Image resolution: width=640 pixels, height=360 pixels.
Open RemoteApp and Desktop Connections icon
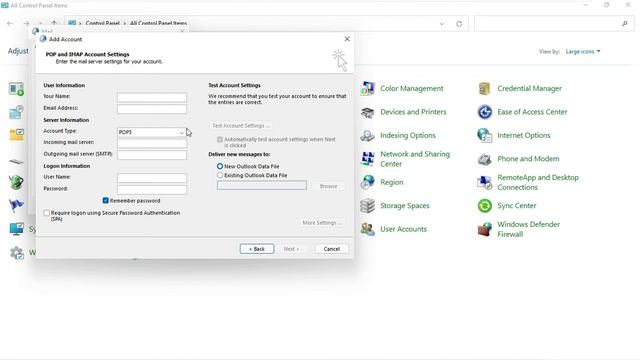tap(484, 182)
